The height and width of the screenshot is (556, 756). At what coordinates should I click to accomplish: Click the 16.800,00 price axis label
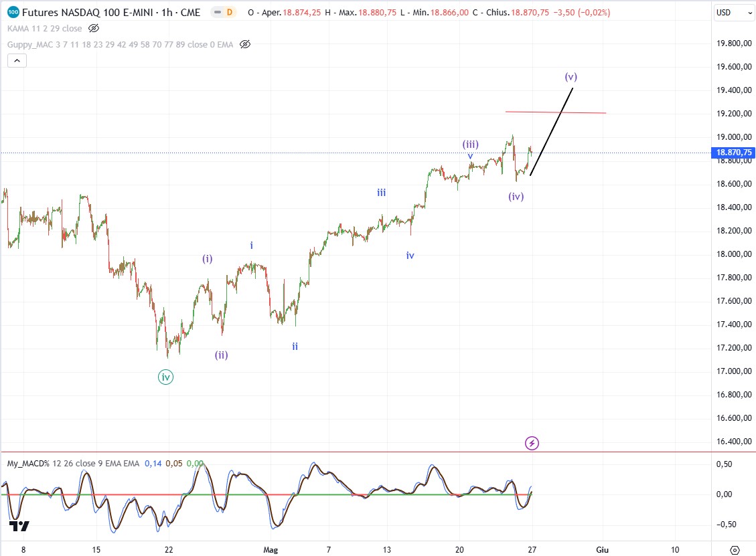pyautogui.click(x=734, y=394)
